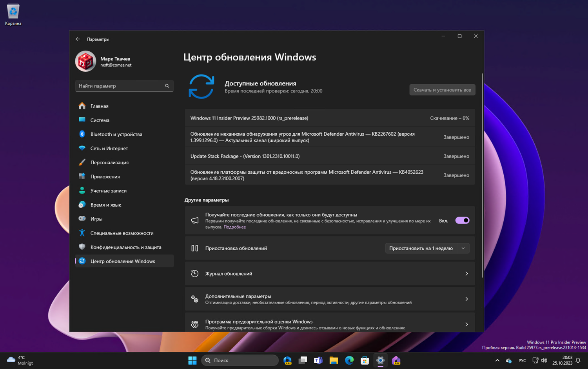The image size is (588, 369).
Task: Click the Журнал обновлений clock icon
Action: pyautogui.click(x=195, y=273)
